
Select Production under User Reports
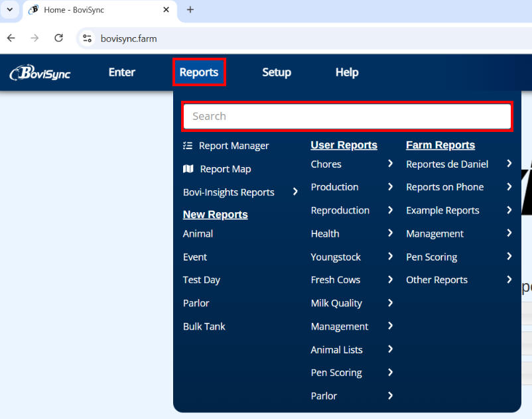[x=334, y=187]
